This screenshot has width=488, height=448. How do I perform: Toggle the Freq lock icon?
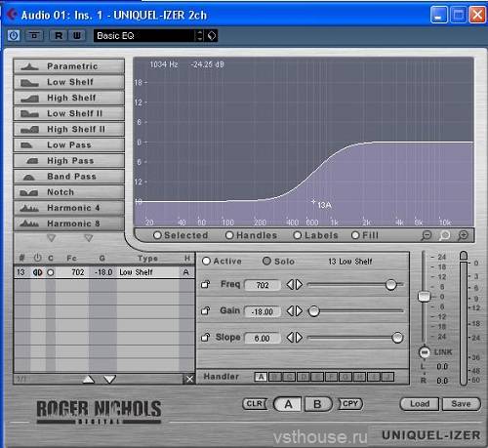click(205, 284)
